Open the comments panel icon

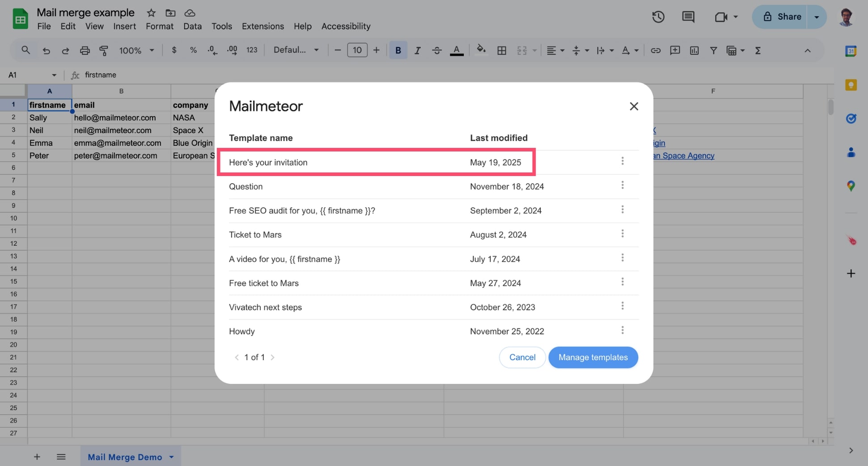coord(688,17)
